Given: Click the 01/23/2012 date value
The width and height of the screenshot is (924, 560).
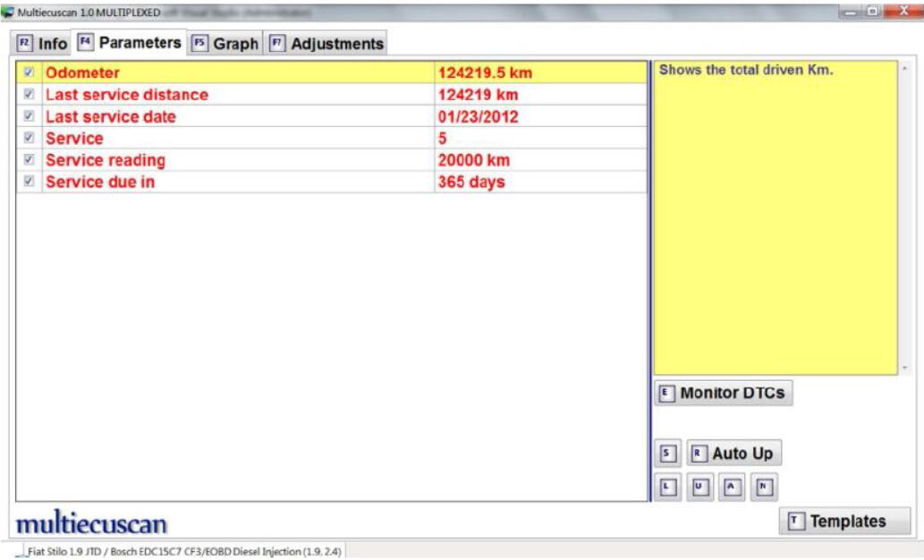Looking at the screenshot, I should 478,116.
